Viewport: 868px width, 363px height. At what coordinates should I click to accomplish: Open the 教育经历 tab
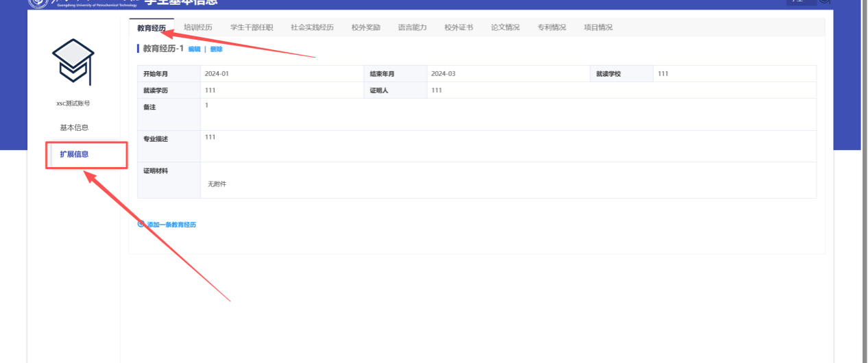pos(152,28)
